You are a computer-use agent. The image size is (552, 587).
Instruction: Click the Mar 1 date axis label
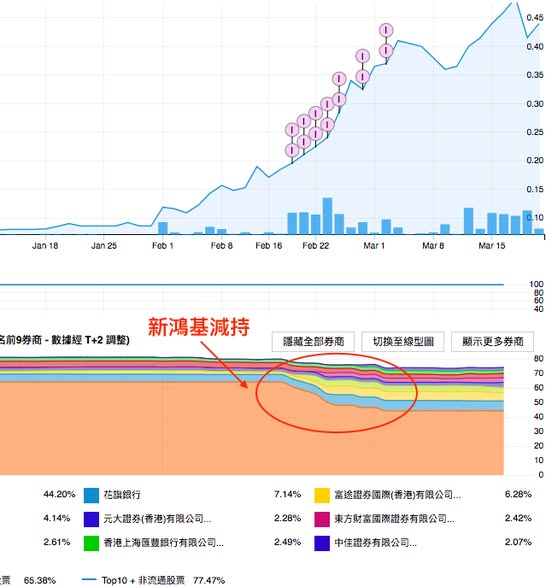coord(374,246)
